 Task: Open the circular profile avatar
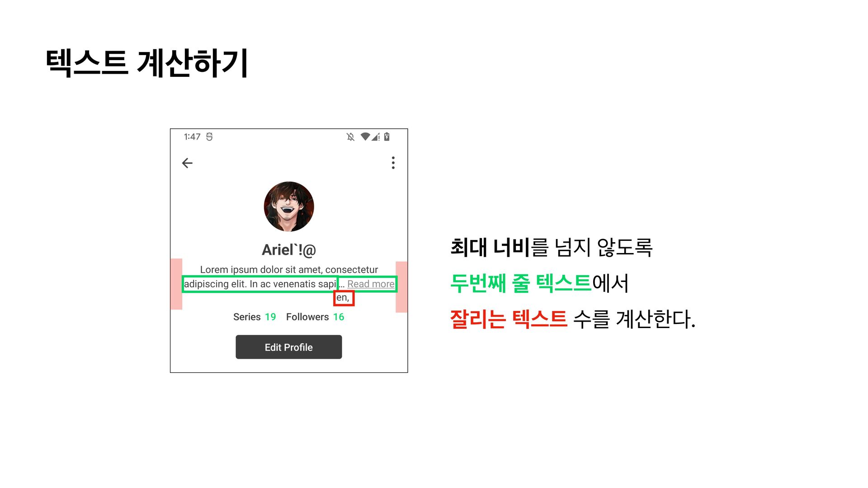[289, 207]
